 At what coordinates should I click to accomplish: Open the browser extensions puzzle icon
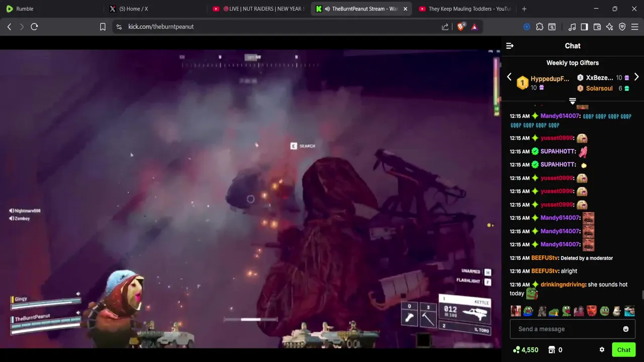[540, 27]
